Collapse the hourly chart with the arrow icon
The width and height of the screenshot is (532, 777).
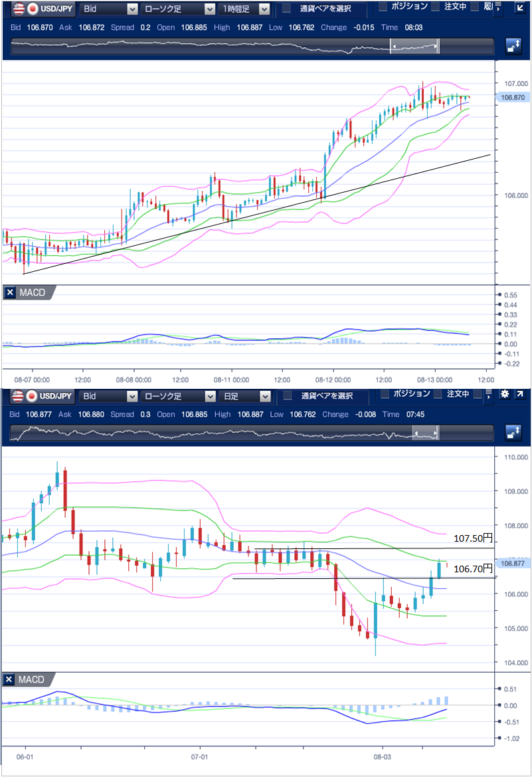tap(519, 8)
